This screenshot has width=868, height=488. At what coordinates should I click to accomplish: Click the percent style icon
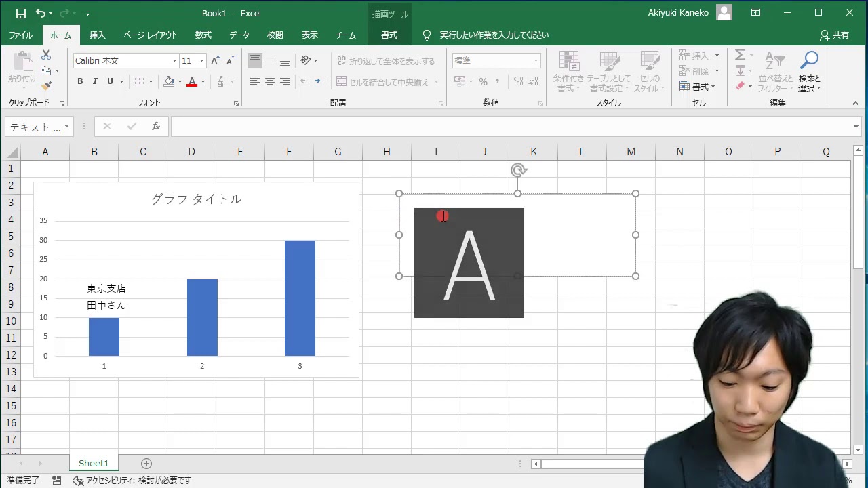pyautogui.click(x=483, y=81)
